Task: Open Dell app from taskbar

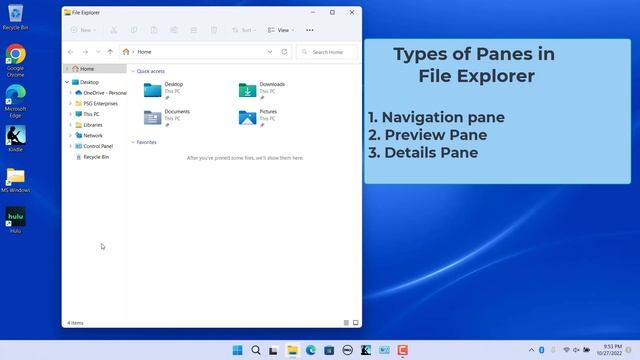Action: (347, 350)
